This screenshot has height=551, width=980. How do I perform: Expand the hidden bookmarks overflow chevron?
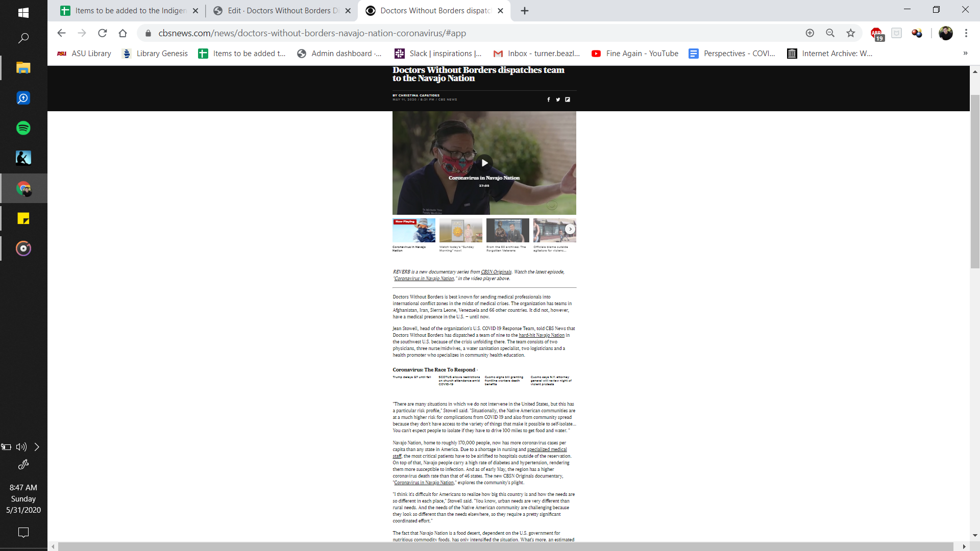(x=965, y=53)
